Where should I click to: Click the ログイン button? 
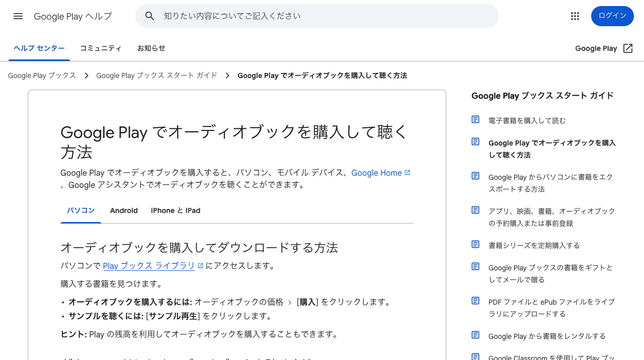(612, 16)
